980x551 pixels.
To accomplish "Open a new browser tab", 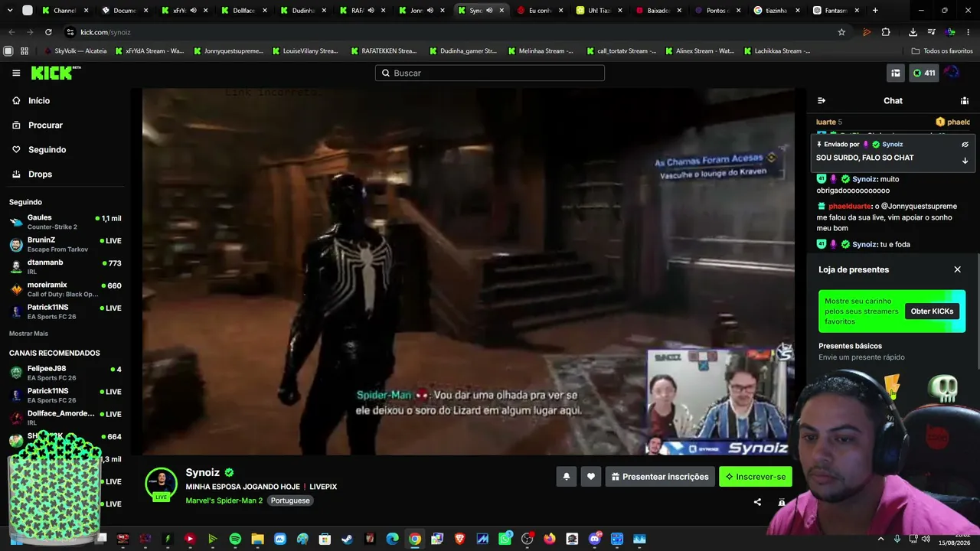I will click(875, 11).
